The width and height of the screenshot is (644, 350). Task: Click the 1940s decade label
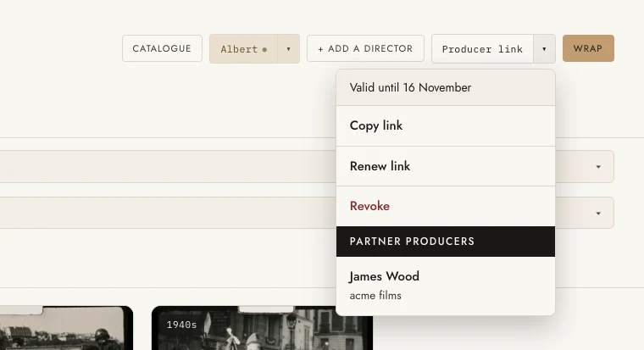(181, 325)
